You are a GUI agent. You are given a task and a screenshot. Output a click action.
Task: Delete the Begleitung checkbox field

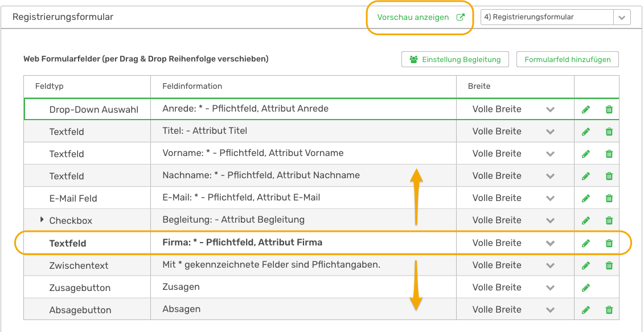click(609, 220)
